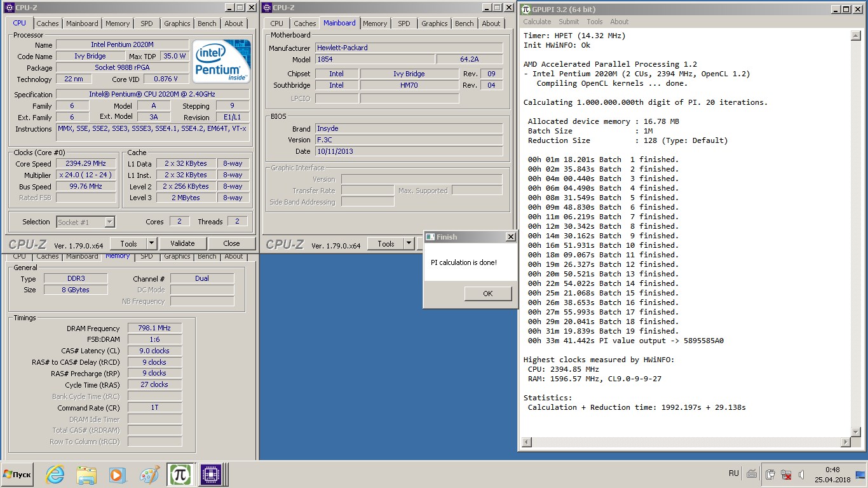Viewport: 868px width, 488px height.
Task: Open Bench tab in CPU window
Action: pyautogui.click(x=207, y=24)
